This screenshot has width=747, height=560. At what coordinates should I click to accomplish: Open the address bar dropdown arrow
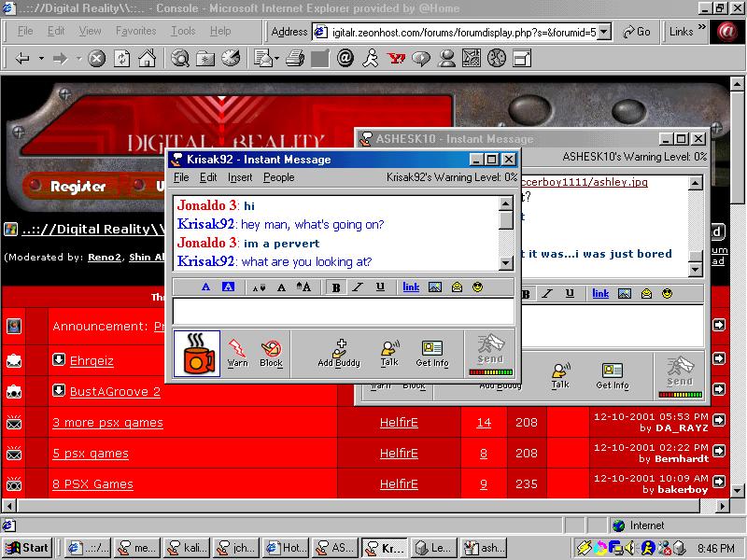pyautogui.click(x=604, y=32)
